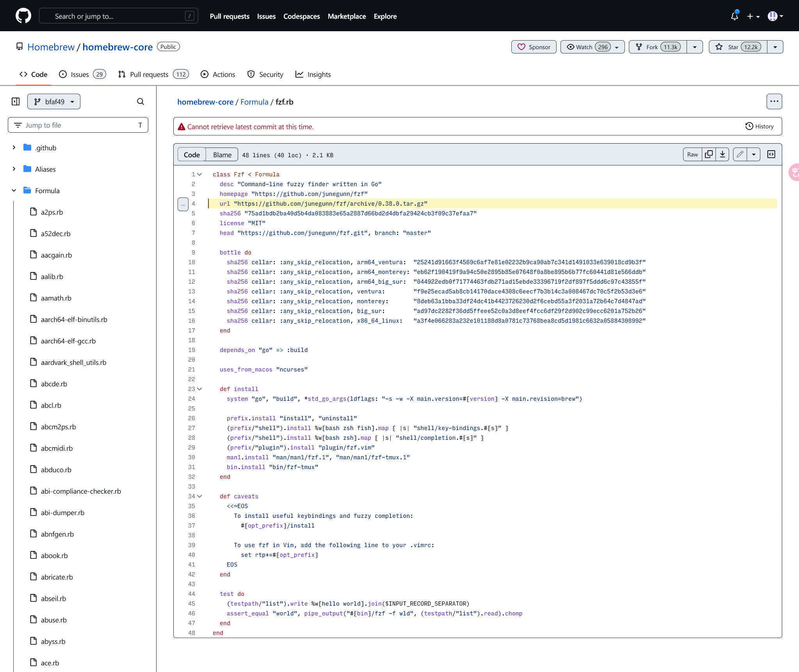This screenshot has width=799, height=672.
Task: Click the homebrew-core repo title link
Action: click(117, 47)
